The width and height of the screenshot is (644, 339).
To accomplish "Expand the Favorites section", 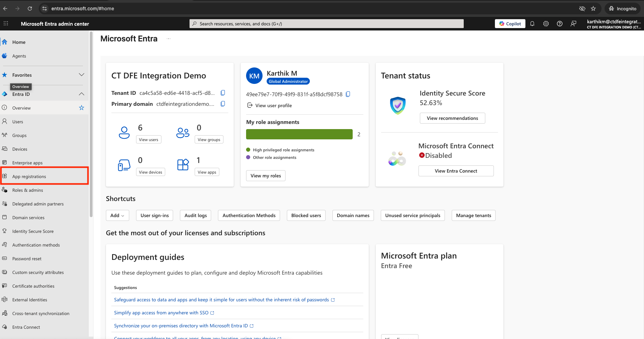I will point(82,75).
